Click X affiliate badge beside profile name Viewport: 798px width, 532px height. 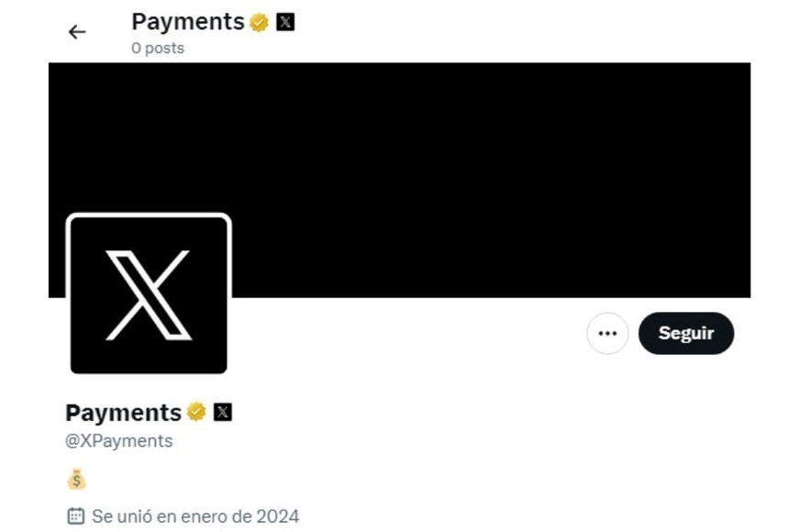222,412
